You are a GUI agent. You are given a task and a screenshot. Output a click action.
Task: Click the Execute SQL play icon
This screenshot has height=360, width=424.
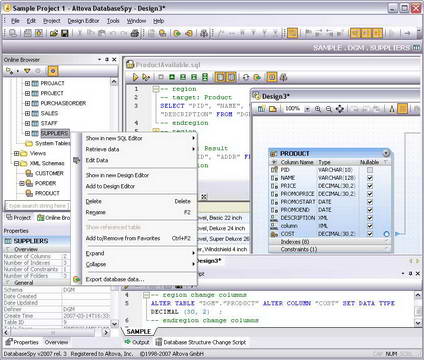(x=135, y=77)
